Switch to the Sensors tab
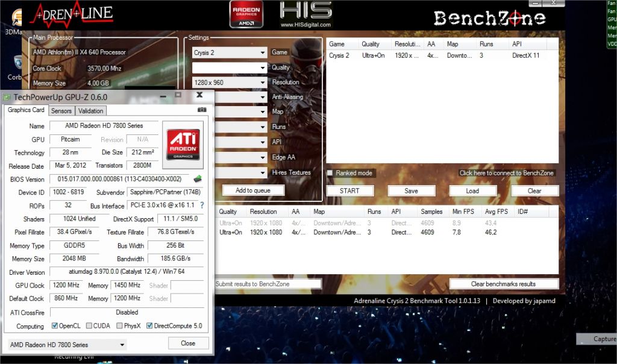This screenshot has width=617, height=364. point(61,111)
